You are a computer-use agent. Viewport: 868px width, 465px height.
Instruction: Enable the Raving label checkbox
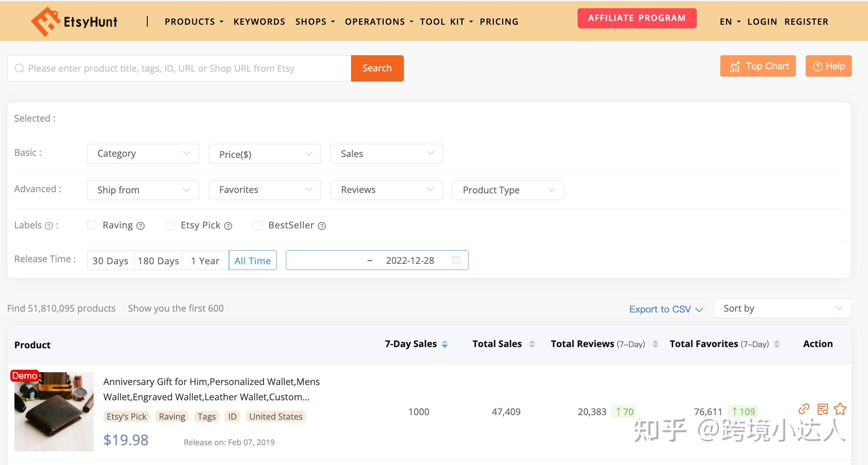tap(92, 225)
